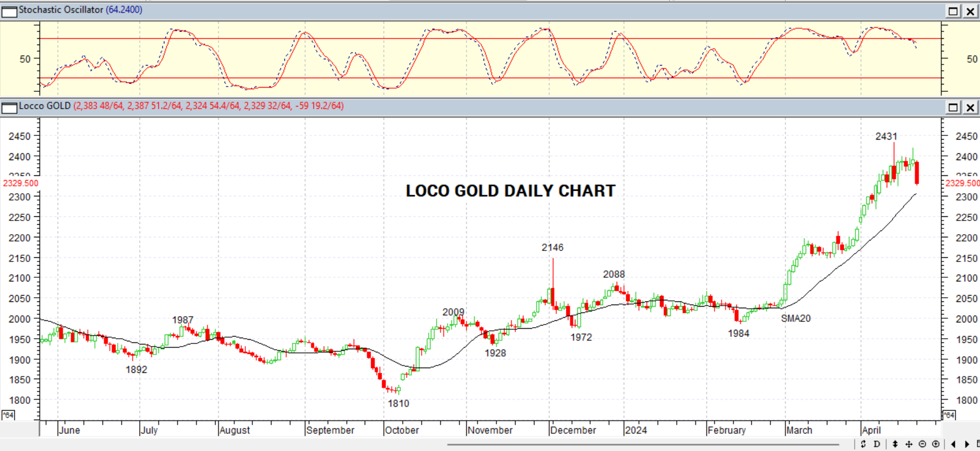The width and height of the screenshot is (980, 451).
Task: Click "April" on the date axis
Action: click(871, 431)
